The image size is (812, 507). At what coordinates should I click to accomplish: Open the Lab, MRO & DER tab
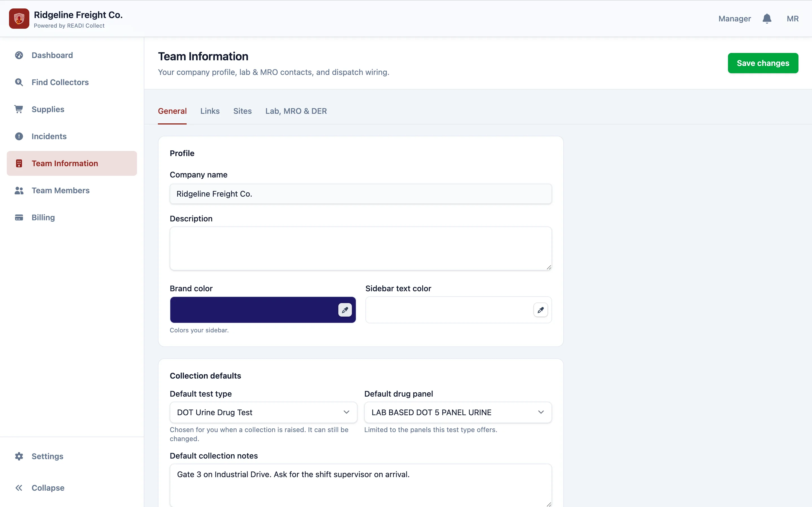pyautogui.click(x=296, y=111)
